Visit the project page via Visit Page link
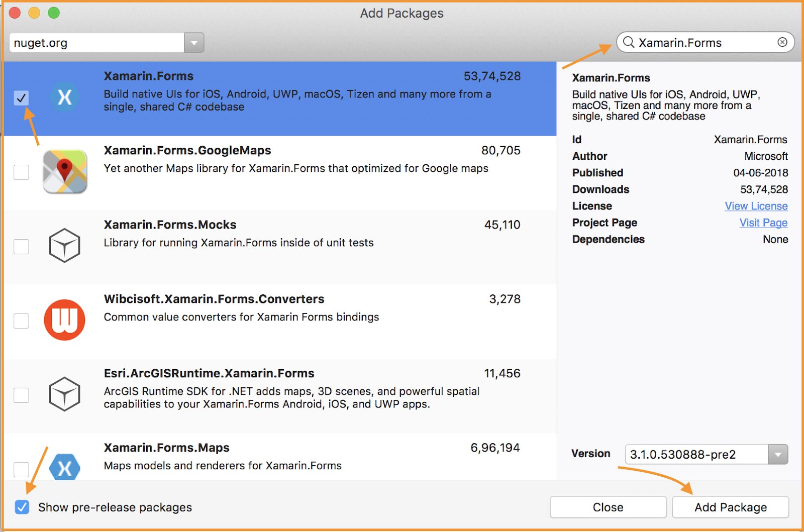This screenshot has width=804, height=532. pos(763,223)
